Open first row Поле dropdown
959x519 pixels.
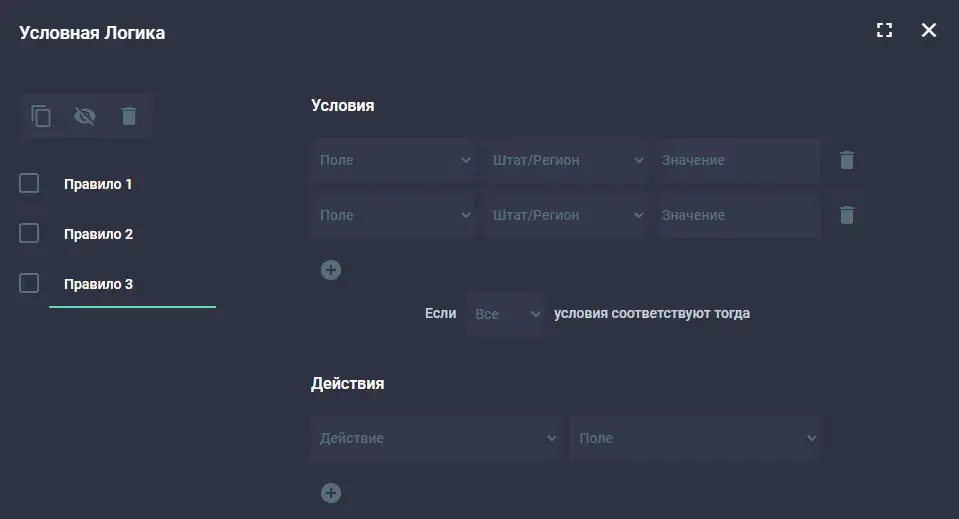pyautogui.click(x=394, y=160)
